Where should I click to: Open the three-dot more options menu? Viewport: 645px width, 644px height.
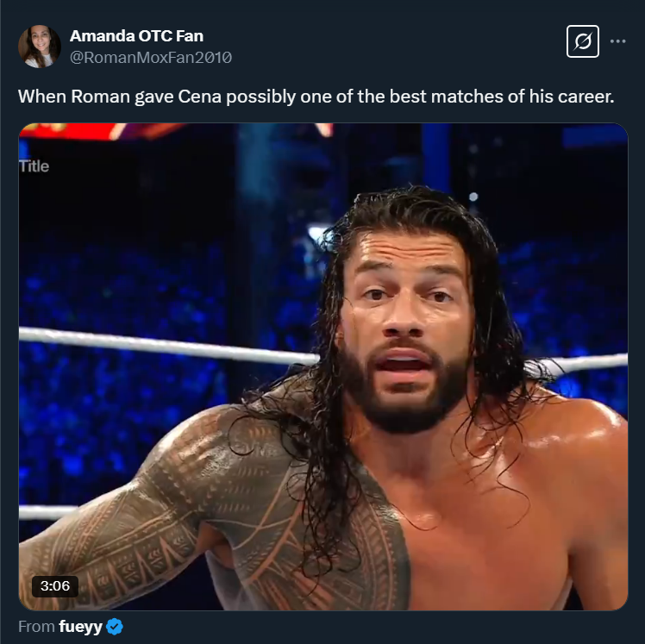(x=618, y=41)
